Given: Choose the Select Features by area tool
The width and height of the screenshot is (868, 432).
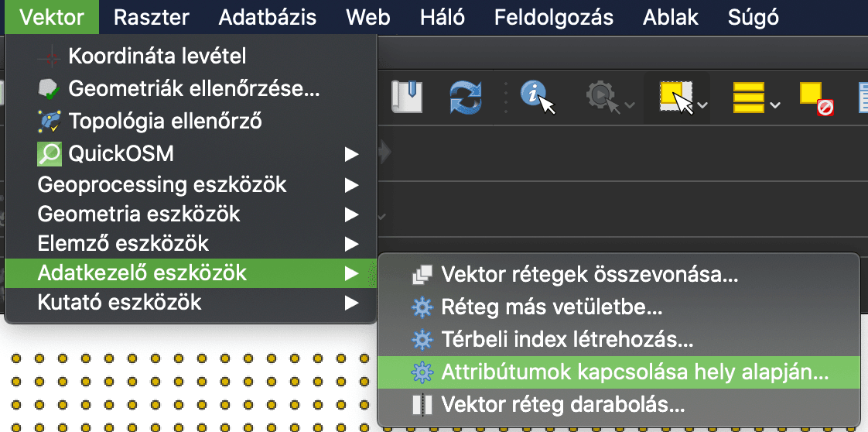Looking at the screenshot, I should pos(675,96).
